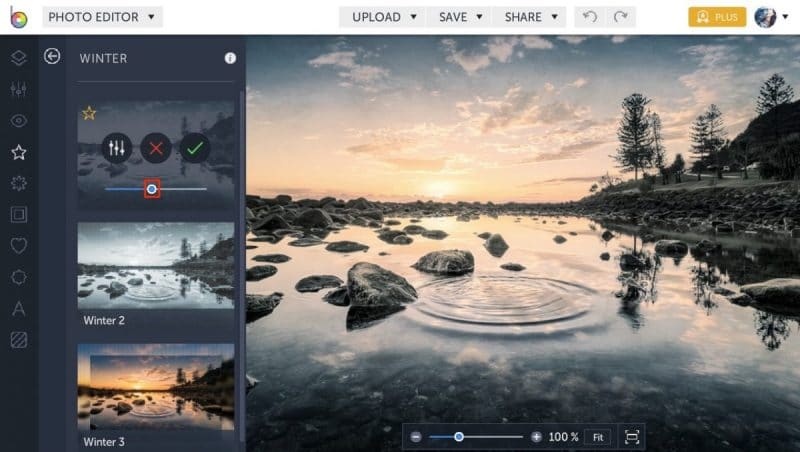
Task: Open the Frames square icon
Action: [x=18, y=214]
